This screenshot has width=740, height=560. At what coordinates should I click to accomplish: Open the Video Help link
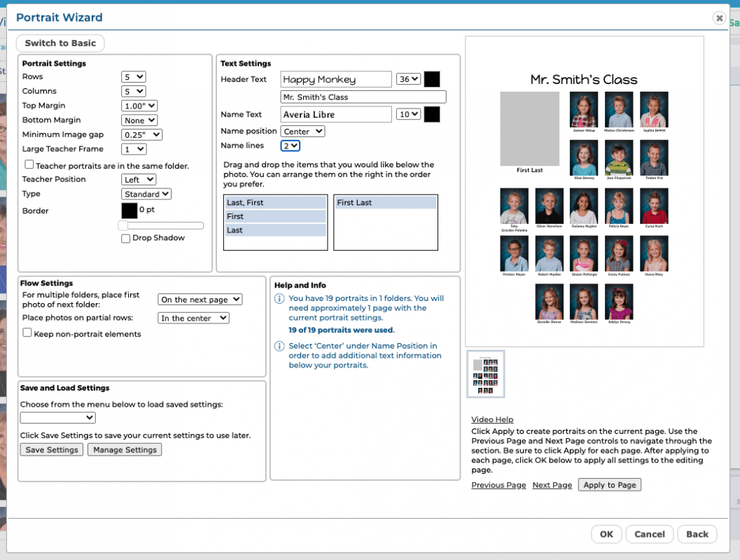pyautogui.click(x=492, y=420)
